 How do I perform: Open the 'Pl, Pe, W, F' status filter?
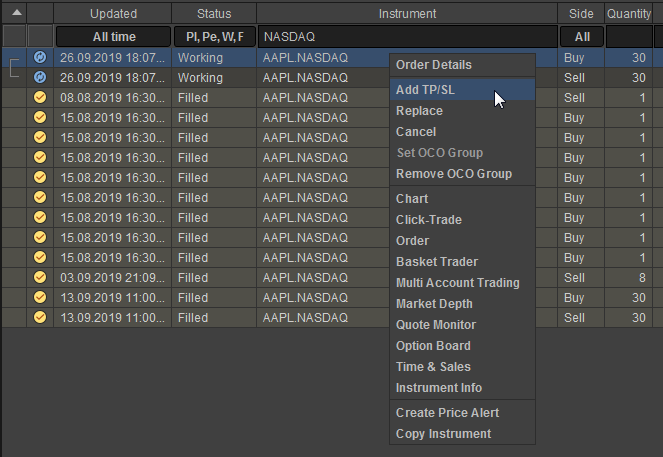(x=214, y=36)
